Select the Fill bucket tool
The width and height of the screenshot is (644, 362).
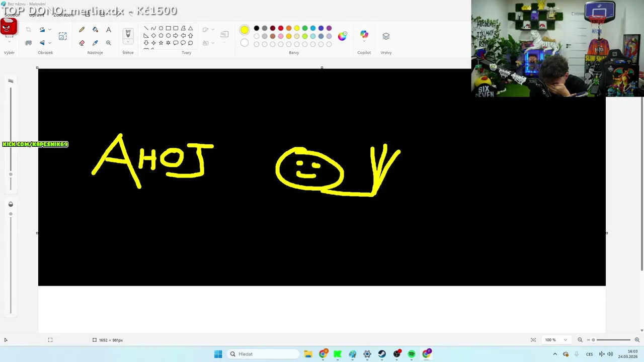95,30
